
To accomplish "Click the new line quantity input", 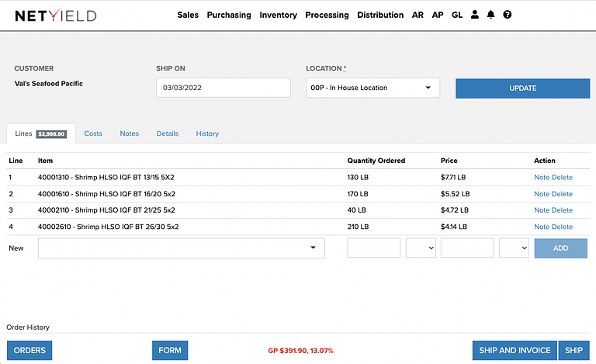I will point(373,248).
